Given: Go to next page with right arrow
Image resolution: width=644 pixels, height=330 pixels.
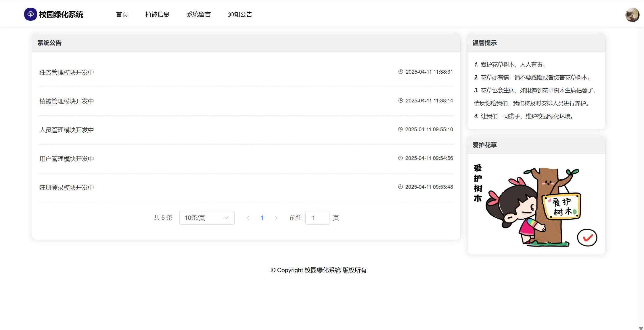Looking at the screenshot, I should 276,218.
